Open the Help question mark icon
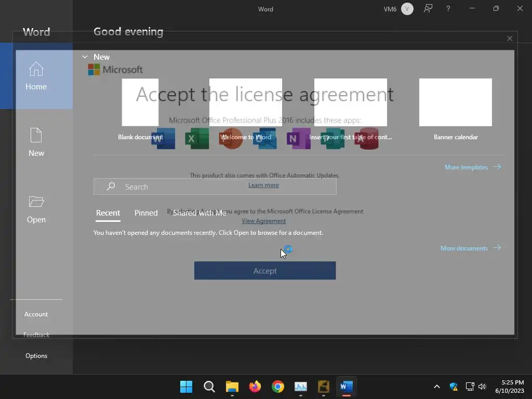The image size is (532, 399). point(448,9)
